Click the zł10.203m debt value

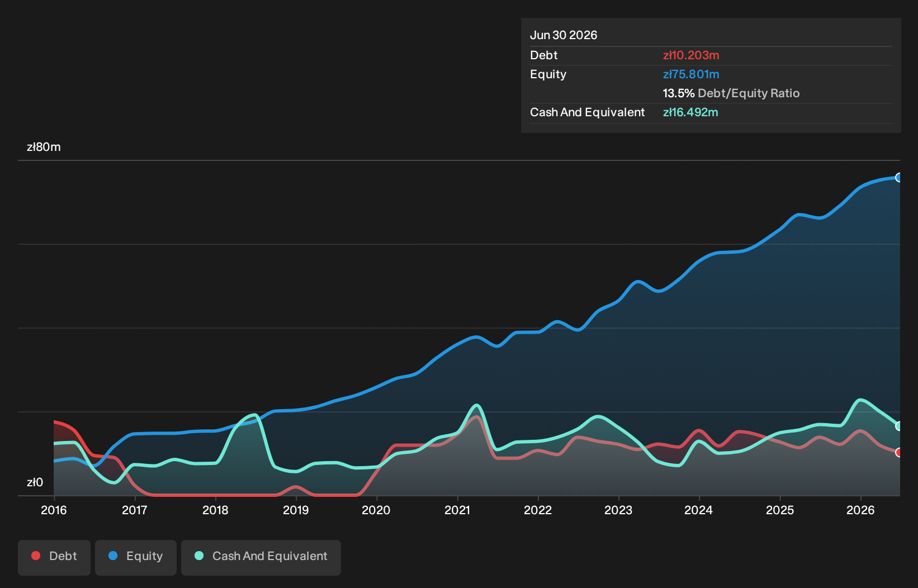[x=691, y=55]
